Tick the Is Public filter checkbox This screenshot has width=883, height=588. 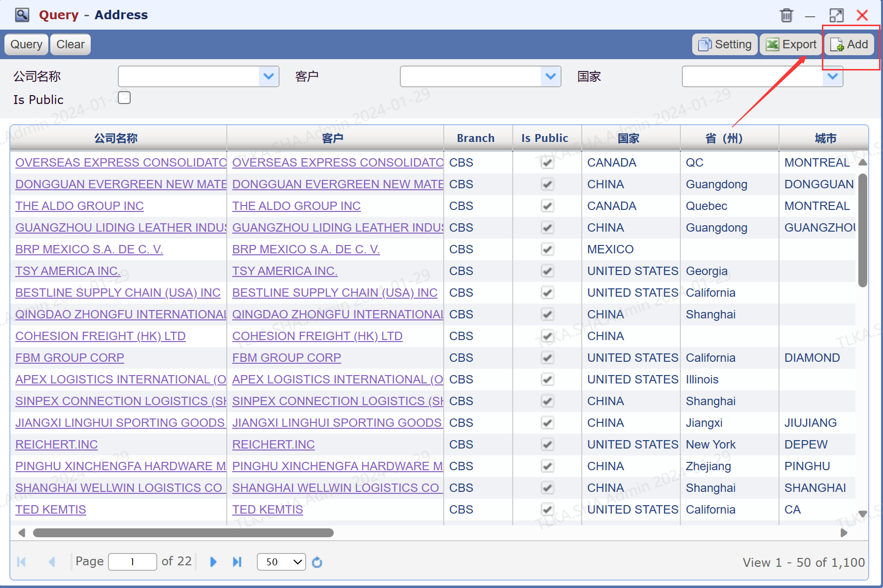click(x=124, y=98)
